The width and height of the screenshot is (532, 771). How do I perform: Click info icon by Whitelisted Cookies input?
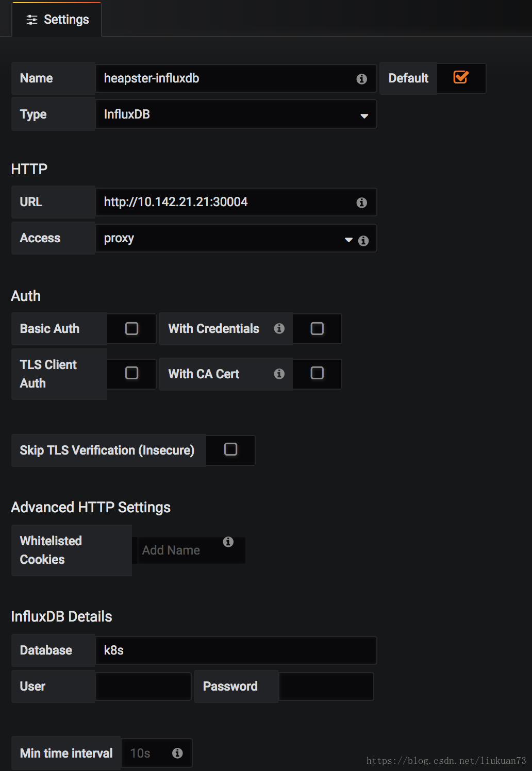pos(228,542)
